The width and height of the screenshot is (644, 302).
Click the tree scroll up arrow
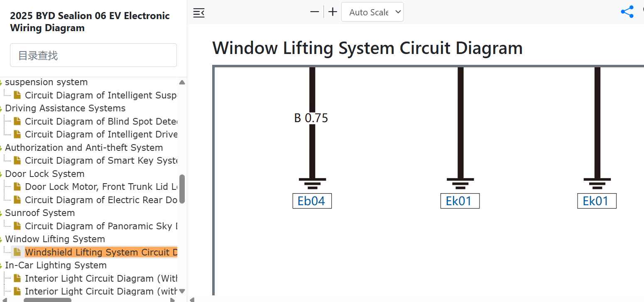[182, 82]
